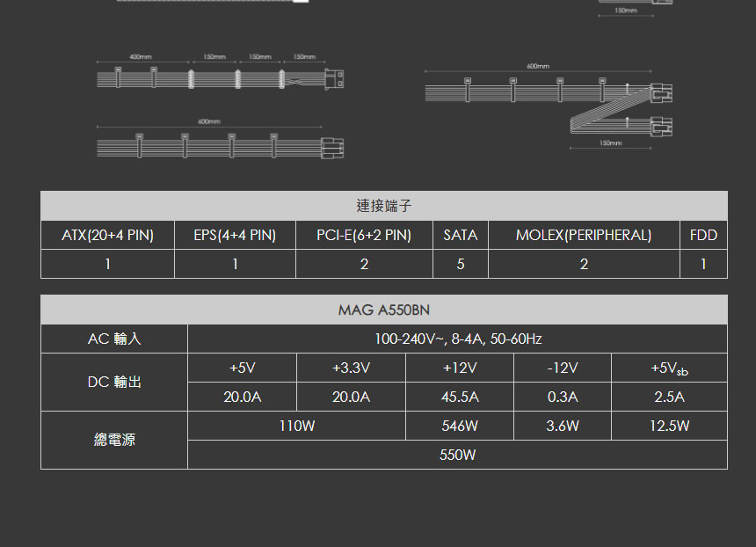756x547 pixels.
Task: Click the PCI-E(6+2 PIN) column header
Action: click(x=364, y=235)
